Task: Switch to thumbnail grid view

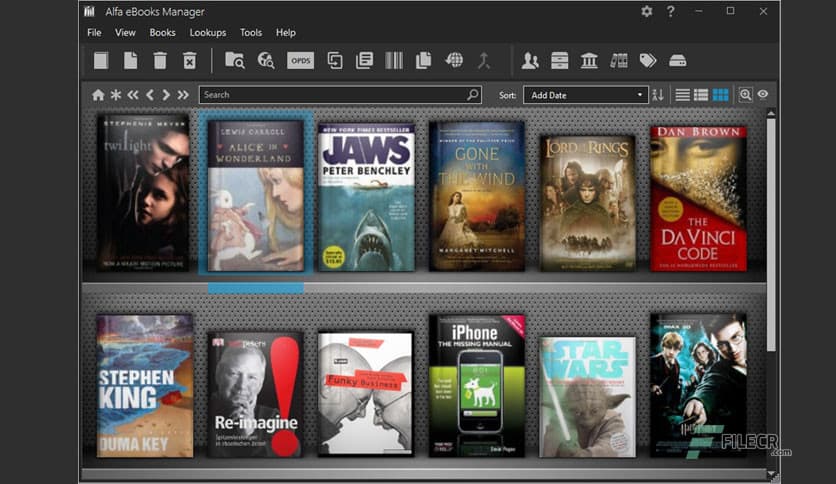Action: coord(720,95)
